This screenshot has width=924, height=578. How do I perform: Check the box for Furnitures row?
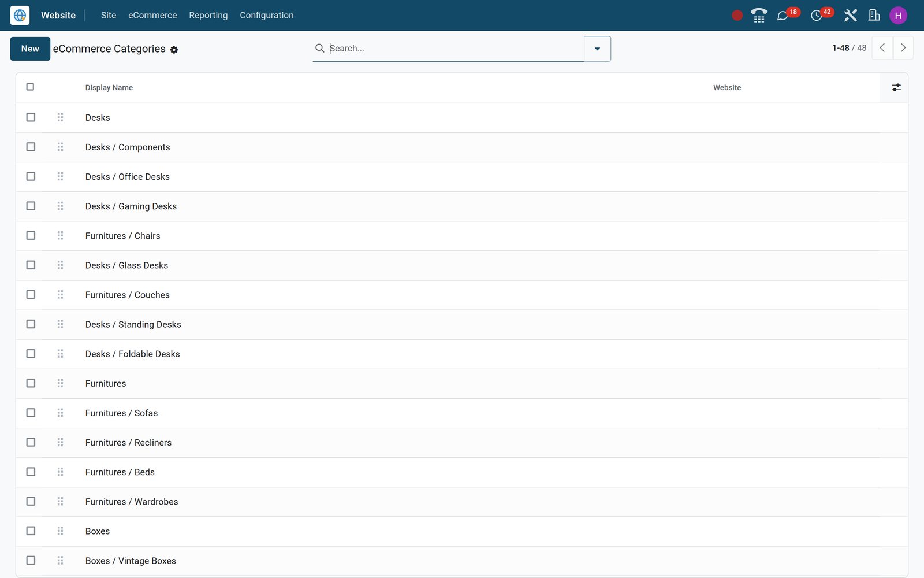coord(31,383)
